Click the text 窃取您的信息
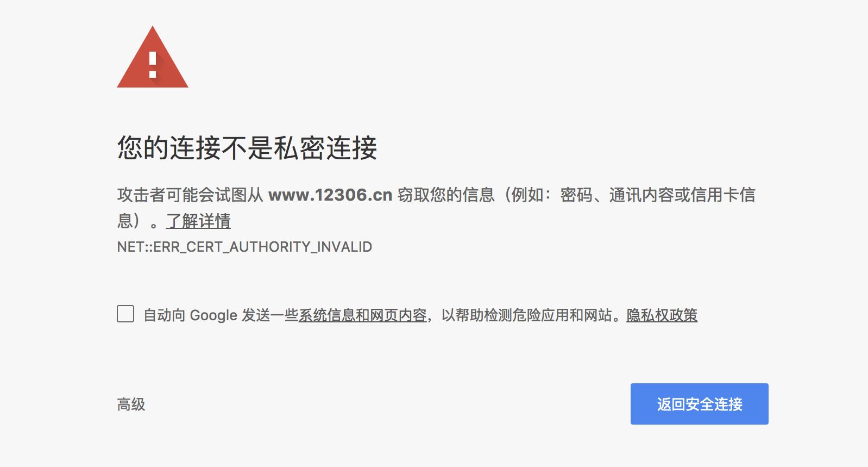This screenshot has width=868, height=467. (446, 195)
